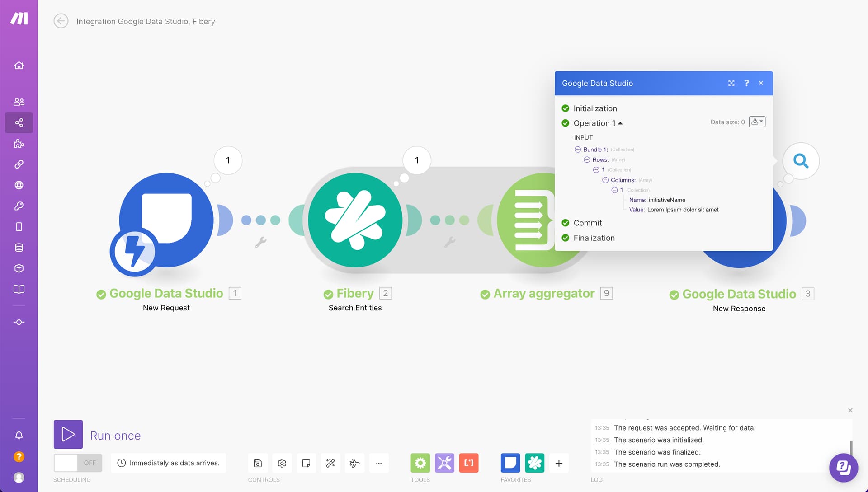Click bubble 1 above Fibery module
Viewport: 868px width, 492px height.
pyautogui.click(x=417, y=160)
